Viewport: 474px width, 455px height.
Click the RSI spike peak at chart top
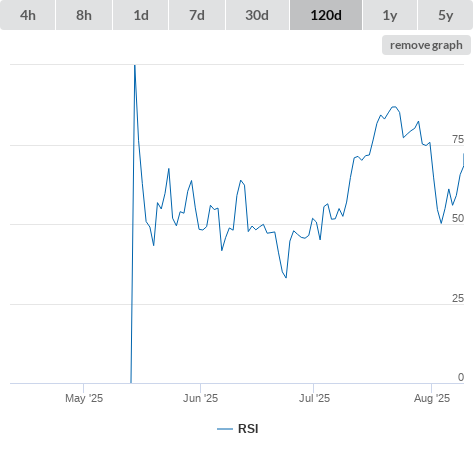coord(135,66)
